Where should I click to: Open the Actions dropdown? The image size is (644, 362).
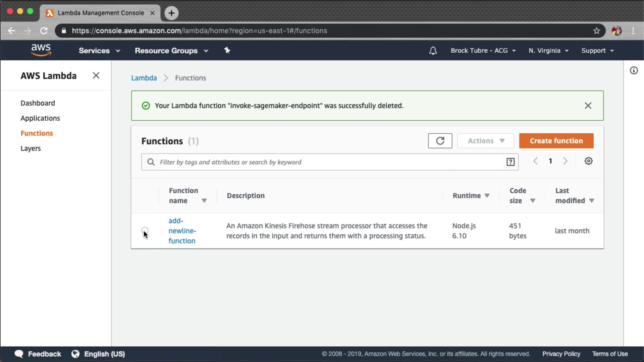[x=485, y=141]
